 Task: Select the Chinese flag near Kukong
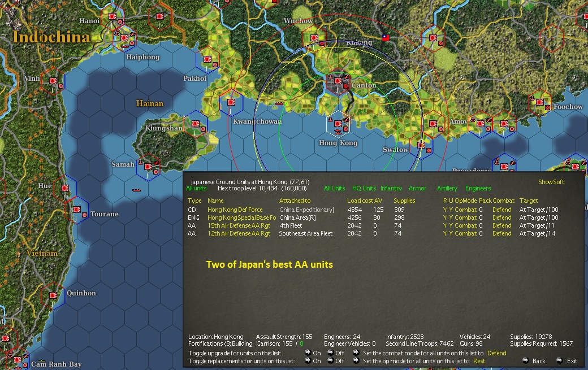(386, 38)
